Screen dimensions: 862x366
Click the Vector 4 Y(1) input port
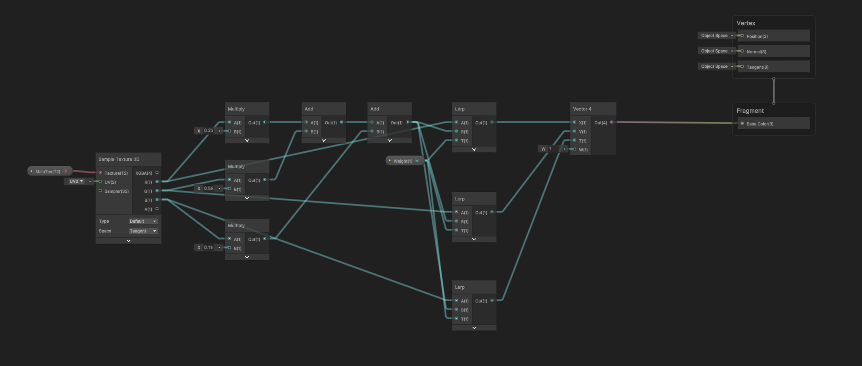(574, 131)
